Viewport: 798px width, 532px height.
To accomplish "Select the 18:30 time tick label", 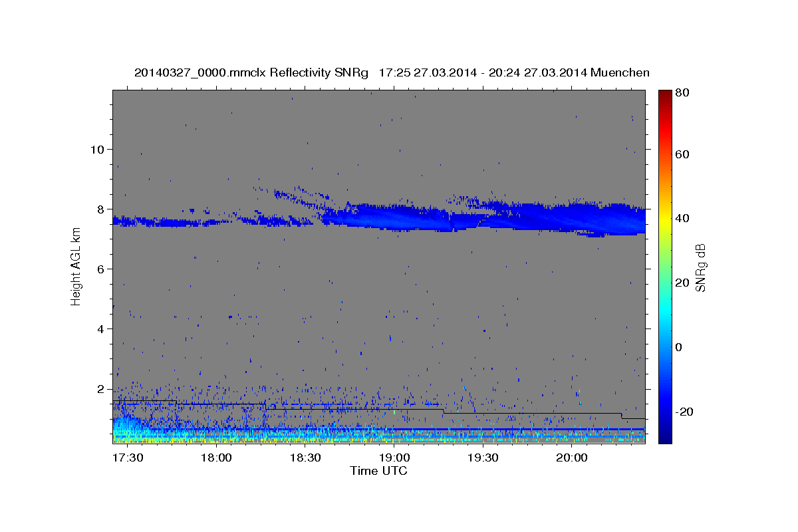I will pyautogui.click(x=305, y=458).
